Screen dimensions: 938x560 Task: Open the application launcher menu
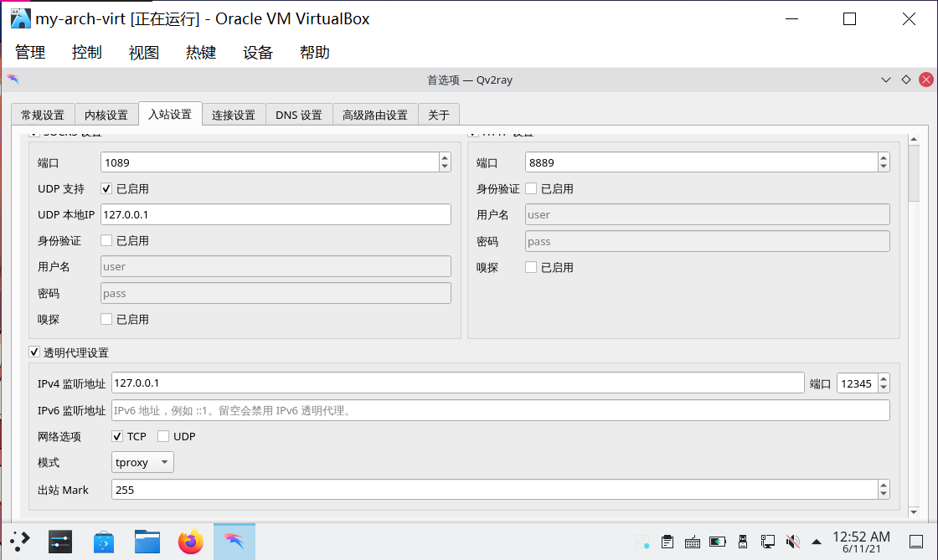point(19,541)
